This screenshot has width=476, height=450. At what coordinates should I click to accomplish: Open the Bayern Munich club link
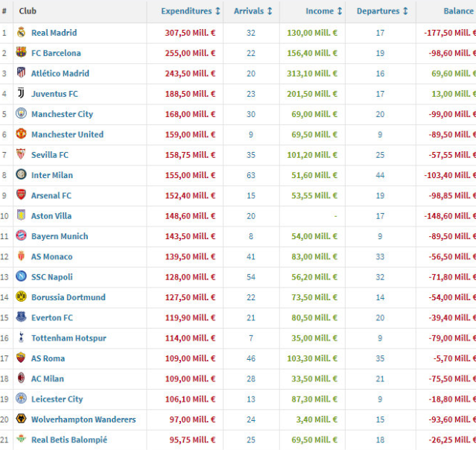coord(60,236)
